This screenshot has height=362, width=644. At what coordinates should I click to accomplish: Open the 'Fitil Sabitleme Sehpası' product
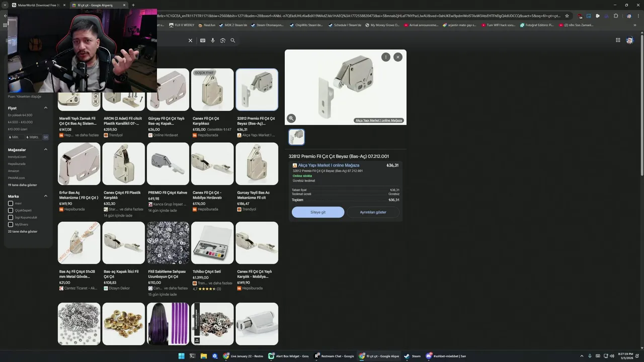click(168, 259)
